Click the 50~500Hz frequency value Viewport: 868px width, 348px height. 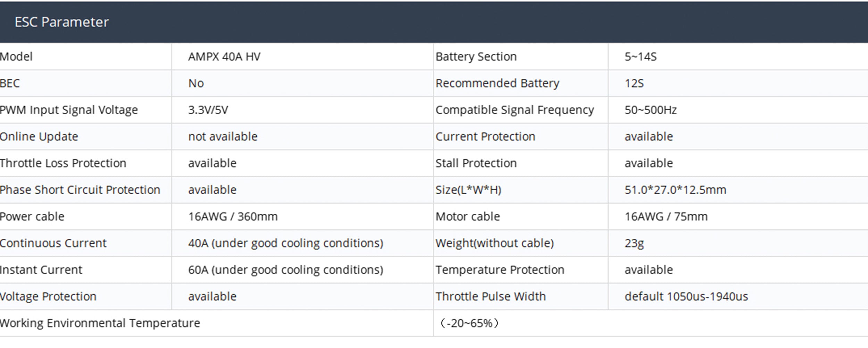coord(651,110)
